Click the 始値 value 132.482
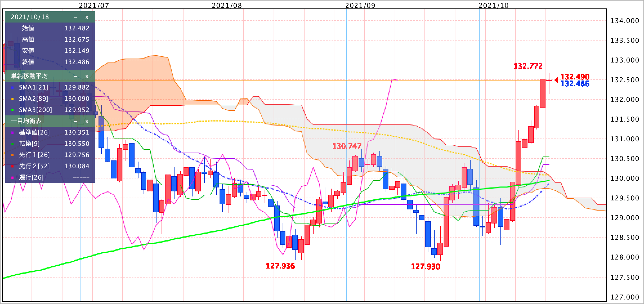The width and height of the screenshot is (644, 304). click(77, 28)
